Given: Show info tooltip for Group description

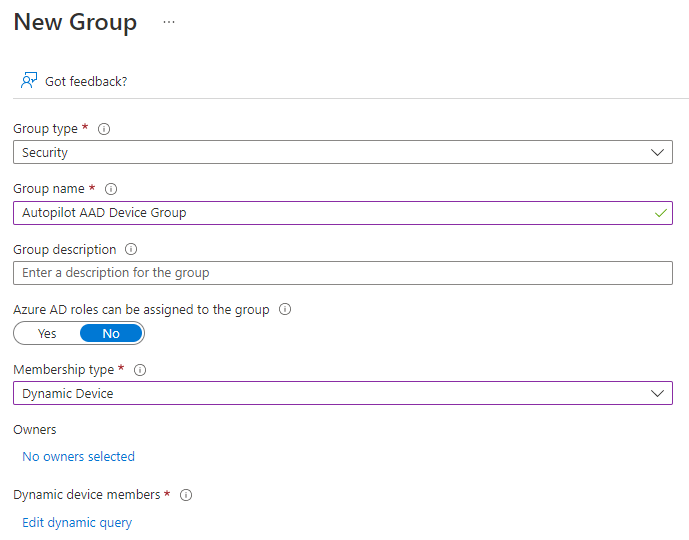Looking at the screenshot, I should 131,250.
